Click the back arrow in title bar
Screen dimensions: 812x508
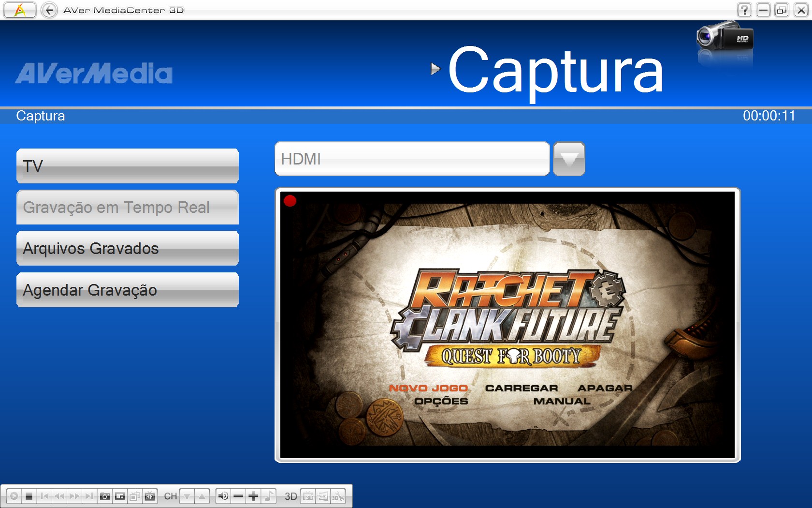pos(49,10)
